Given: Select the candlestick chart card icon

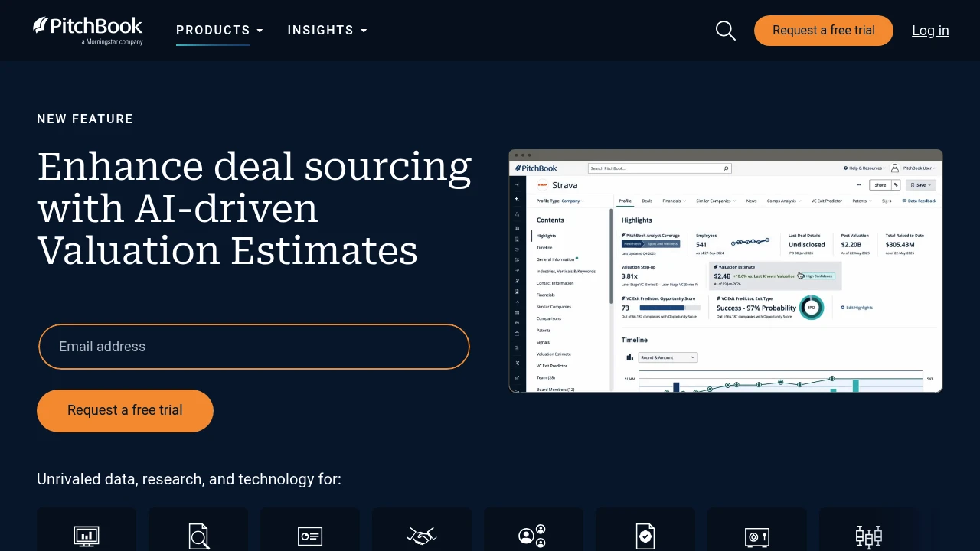Looking at the screenshot, I should click(x=869, y=536).
